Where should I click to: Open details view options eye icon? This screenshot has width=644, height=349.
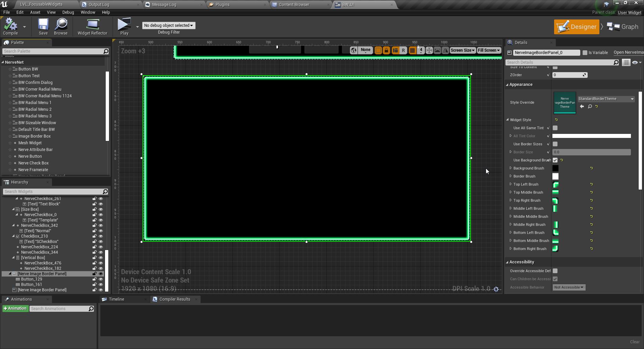point(636,62)
